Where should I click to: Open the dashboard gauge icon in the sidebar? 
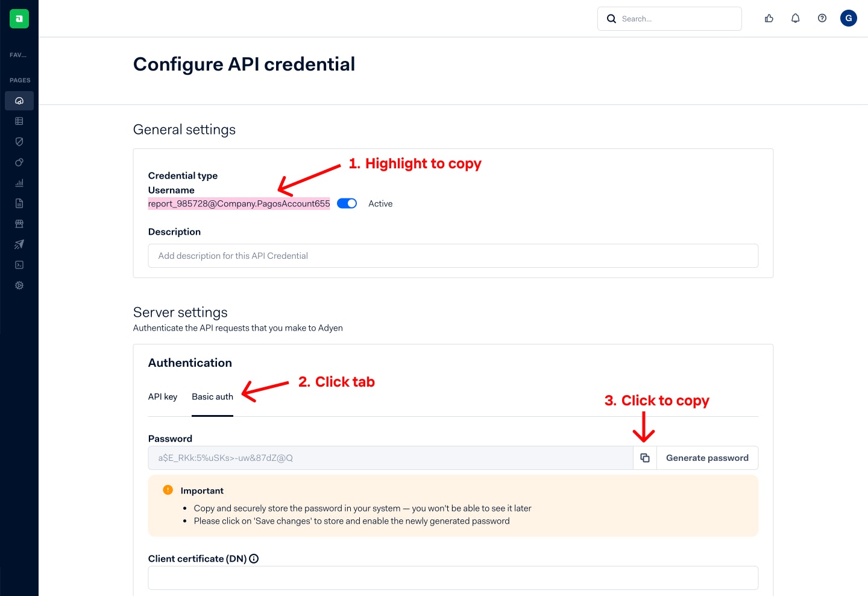coord(19,101)
